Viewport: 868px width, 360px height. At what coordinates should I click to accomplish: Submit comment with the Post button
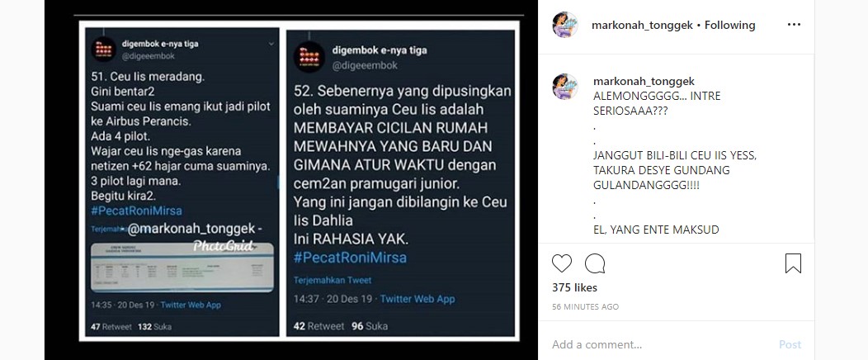click(x=790, y=344)
